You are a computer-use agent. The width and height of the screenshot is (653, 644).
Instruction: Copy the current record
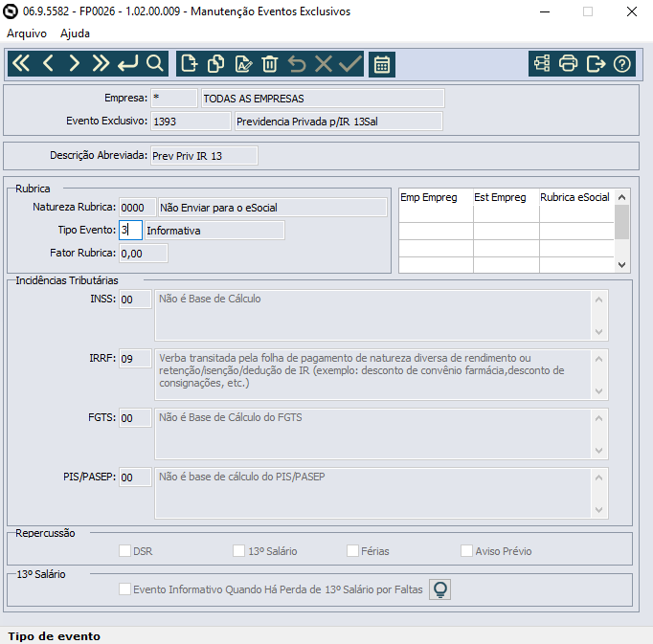tap(215, 64)
